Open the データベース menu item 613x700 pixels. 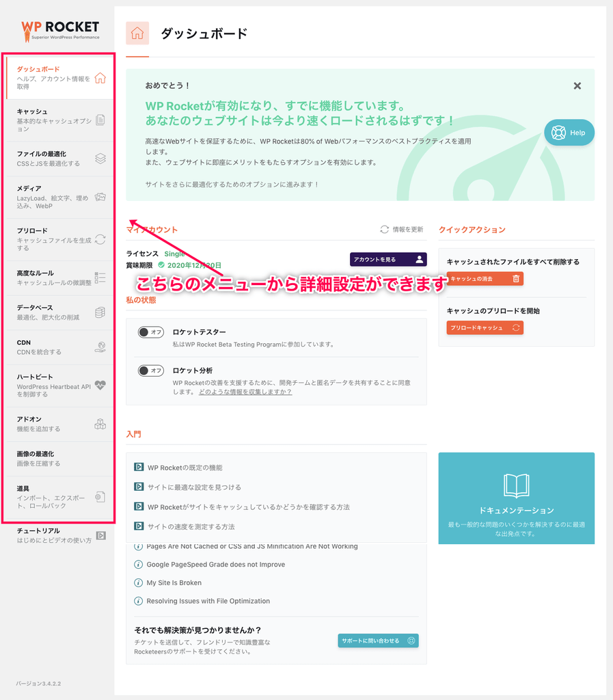pyautogui.click(x=59, y=312)
